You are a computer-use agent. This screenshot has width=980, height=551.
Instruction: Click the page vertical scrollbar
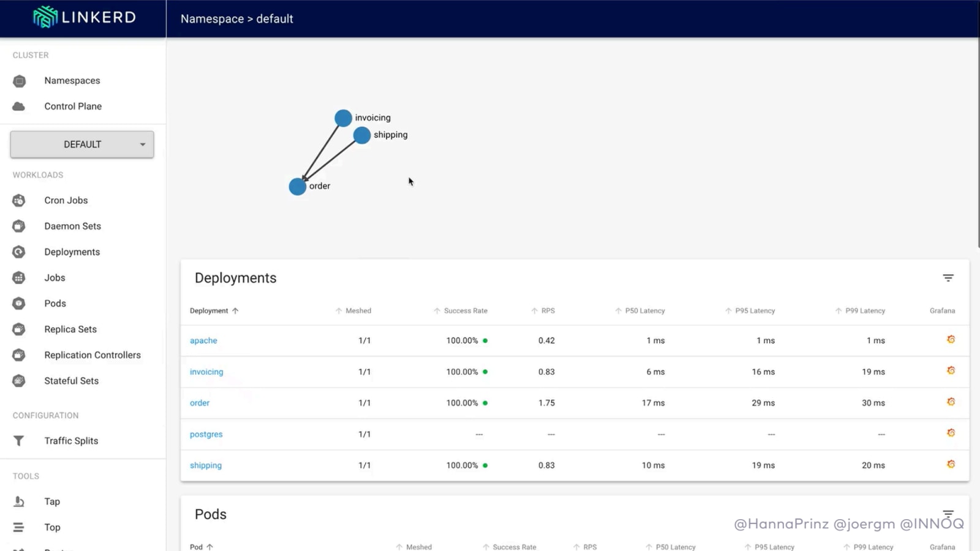pyautogui.click(x=978, y=142)
